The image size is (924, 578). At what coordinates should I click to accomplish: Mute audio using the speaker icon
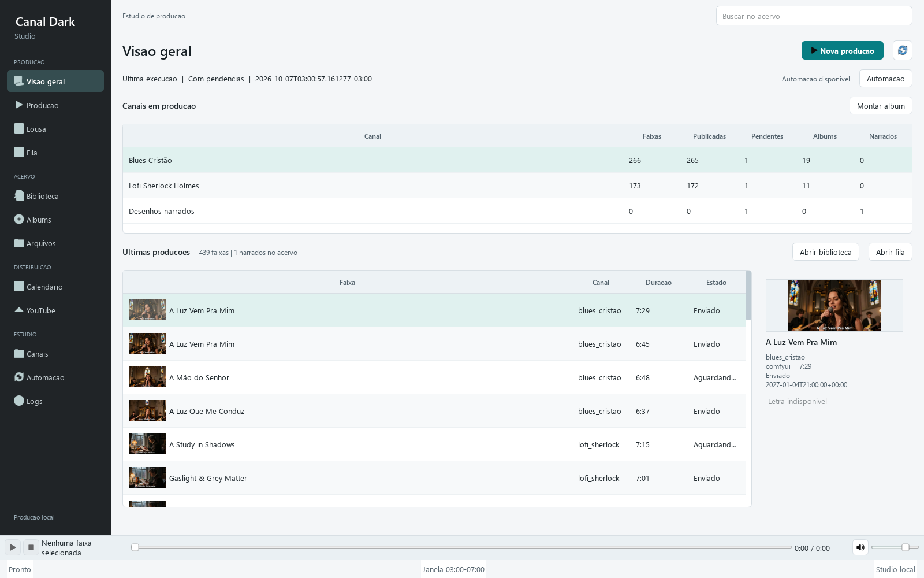[860, 547]
